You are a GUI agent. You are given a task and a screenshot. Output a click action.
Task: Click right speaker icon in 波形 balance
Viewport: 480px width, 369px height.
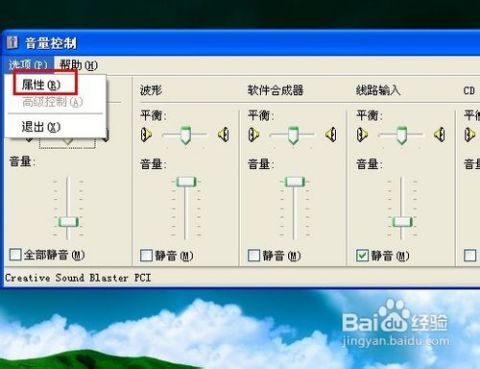click(x=223, y=134)
